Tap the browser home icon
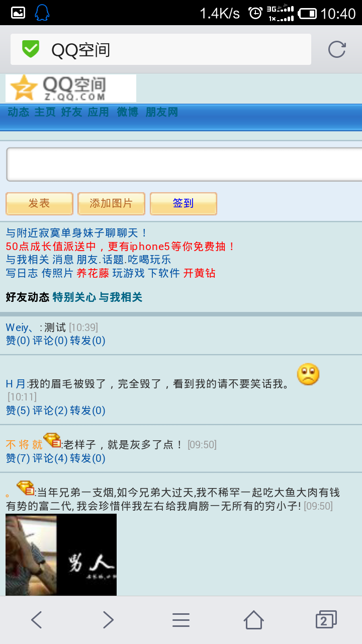The width and height of the screenshot is (362, 644). 253,619
